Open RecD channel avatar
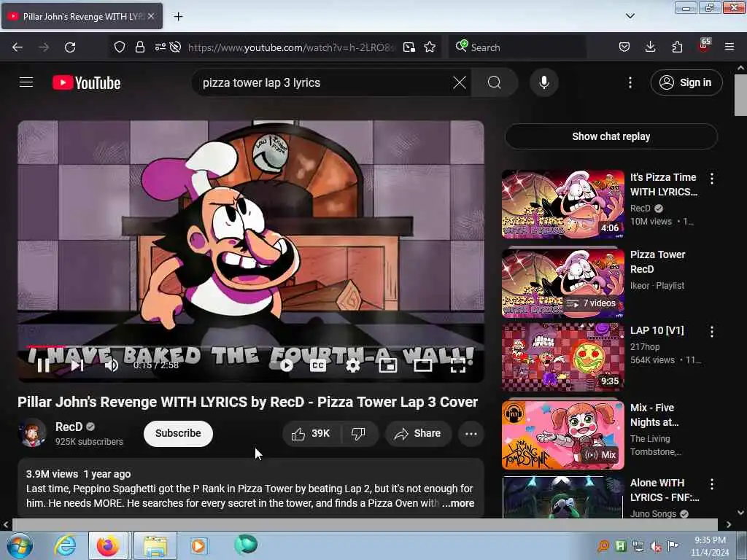The width and height of the screenshot is (747, 560). (32, 433)
